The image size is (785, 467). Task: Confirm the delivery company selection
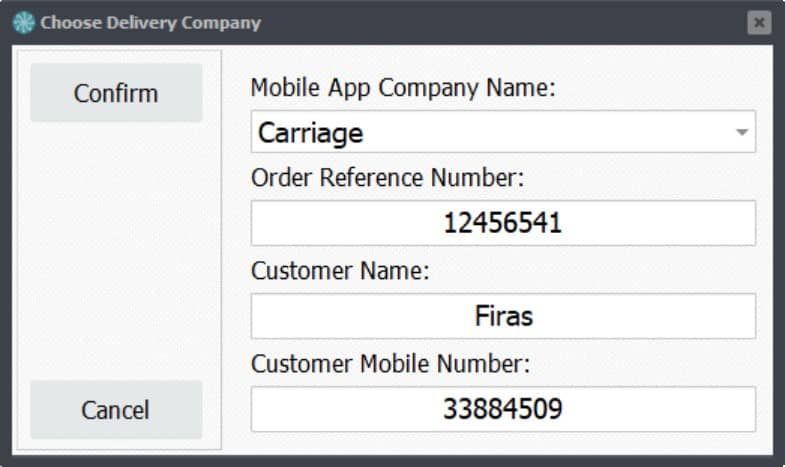[x=116, y=93]
